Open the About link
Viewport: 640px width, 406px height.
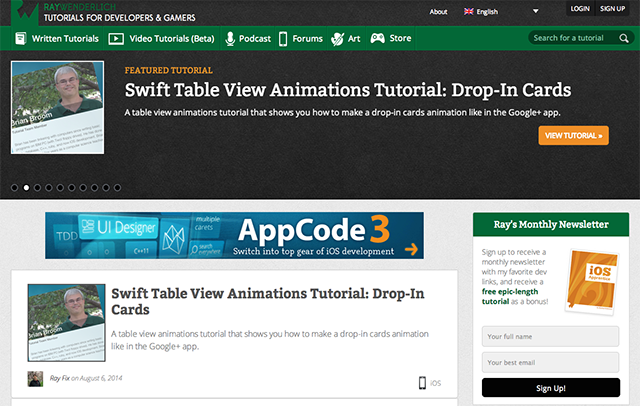tap(438, 12)
